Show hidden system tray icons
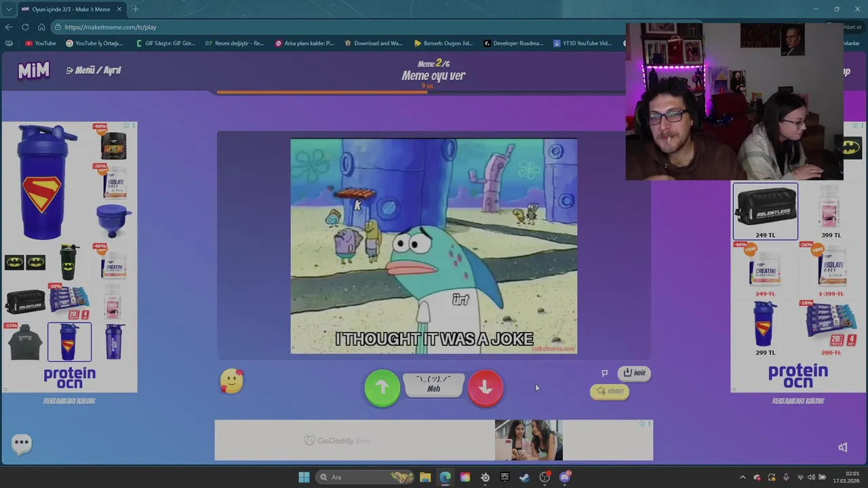The image size is (868, 488). coord(743,477)
